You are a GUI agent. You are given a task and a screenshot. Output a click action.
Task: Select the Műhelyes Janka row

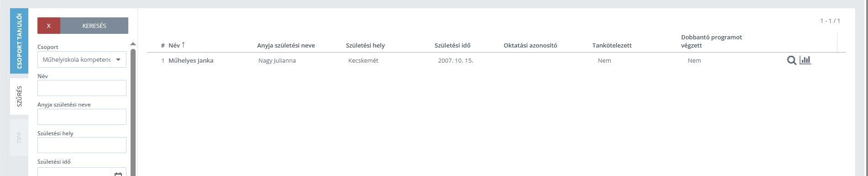click(496, 60)
